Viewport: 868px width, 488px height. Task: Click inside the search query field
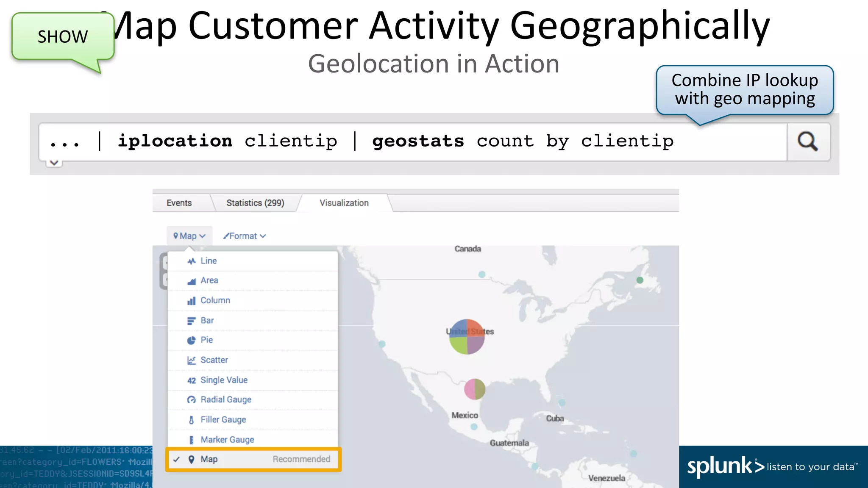pyautogui.click(x=413, y=141)
